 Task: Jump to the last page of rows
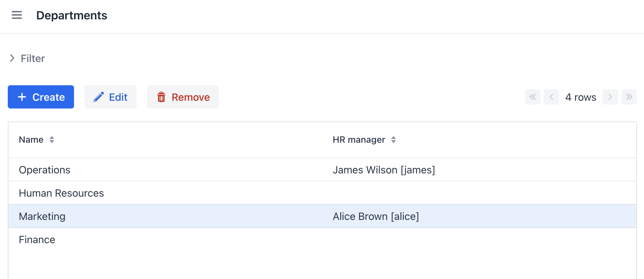(629, 97)
